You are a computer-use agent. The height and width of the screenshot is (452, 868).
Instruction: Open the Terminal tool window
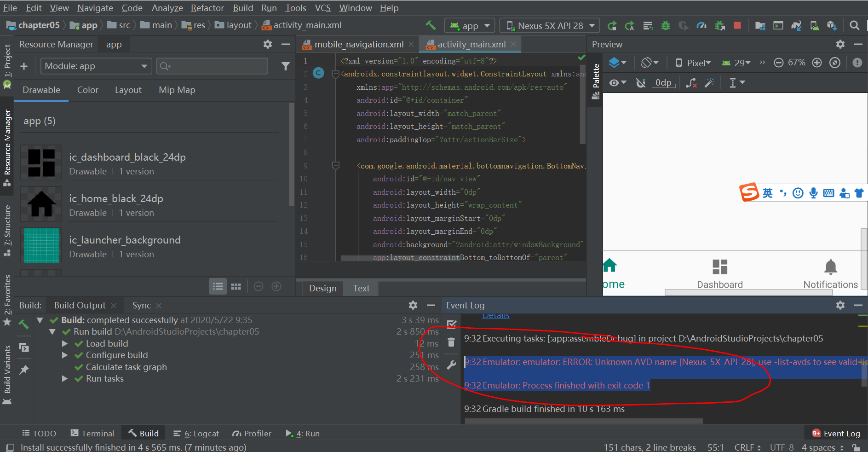pyautogui.click(x=92, y=434)
